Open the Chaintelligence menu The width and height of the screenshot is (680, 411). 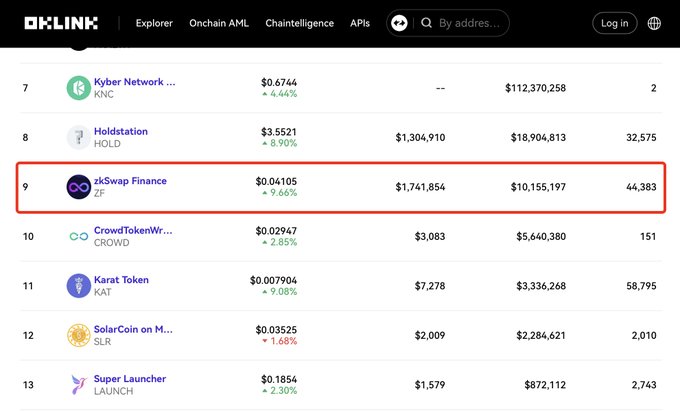pos(300,23)
